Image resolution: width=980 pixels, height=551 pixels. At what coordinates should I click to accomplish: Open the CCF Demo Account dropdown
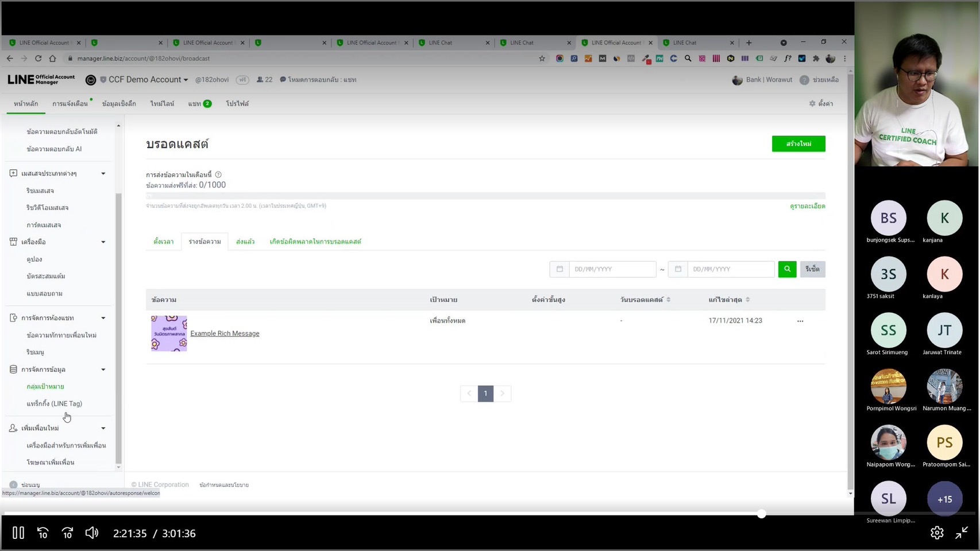tap(148, 80)
